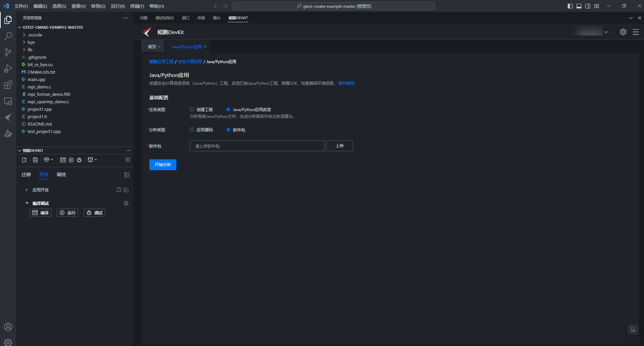Viewport: 644px width, 346px height.
Task: Click the run icon in DevKit toolbar
Action: (x=71, y=160)
